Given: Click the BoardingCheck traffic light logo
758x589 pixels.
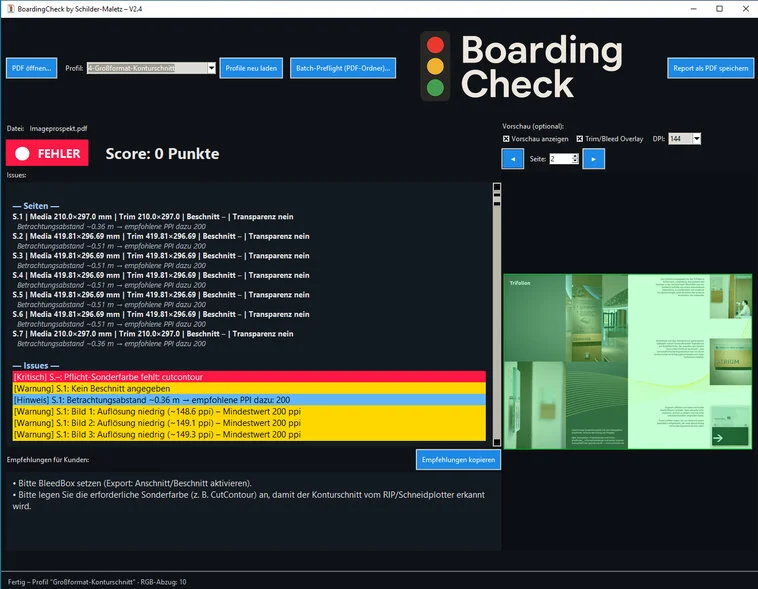Looking at the screenshot, I should point(435,67).
